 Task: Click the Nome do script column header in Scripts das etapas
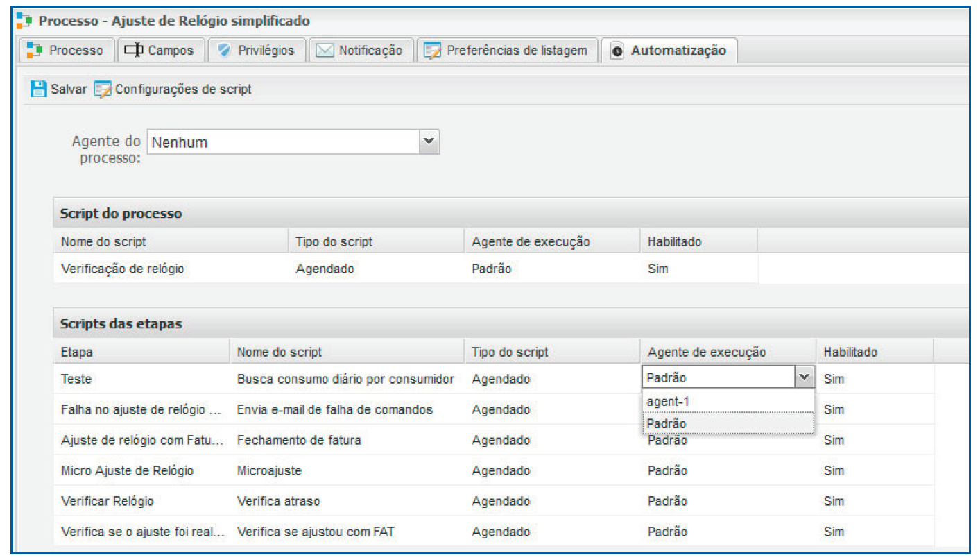click(279, 352)
